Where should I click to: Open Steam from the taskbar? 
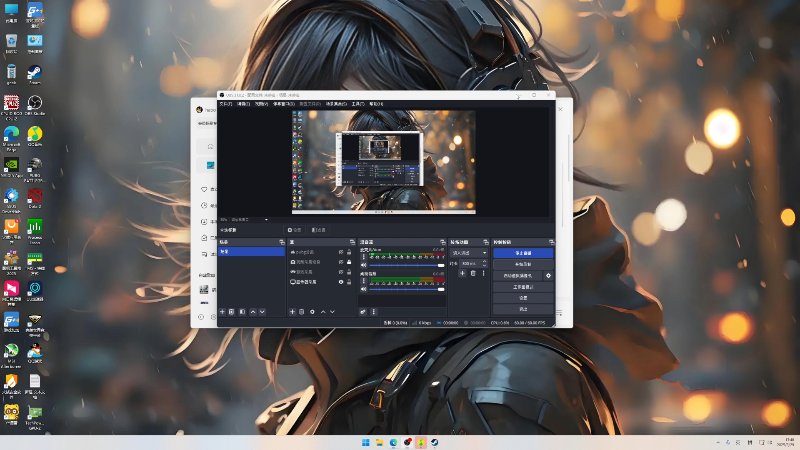click(434, 442)
